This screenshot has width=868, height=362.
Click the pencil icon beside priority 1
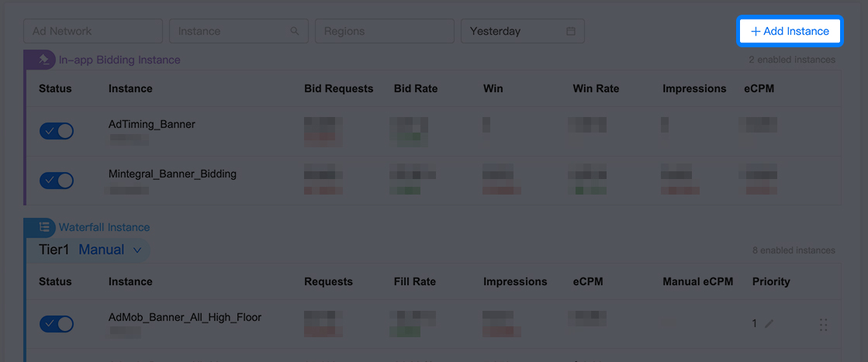(769, 324)
